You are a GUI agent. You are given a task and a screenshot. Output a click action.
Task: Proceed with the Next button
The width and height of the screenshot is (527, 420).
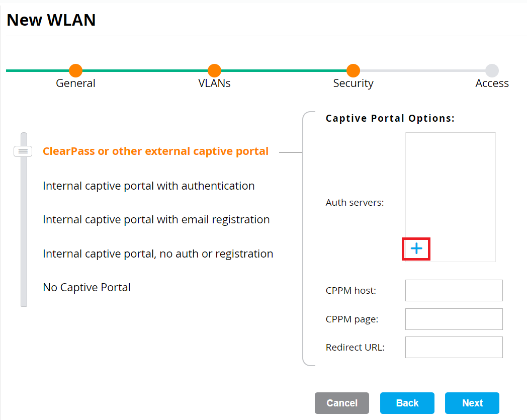tap(472, 403)
